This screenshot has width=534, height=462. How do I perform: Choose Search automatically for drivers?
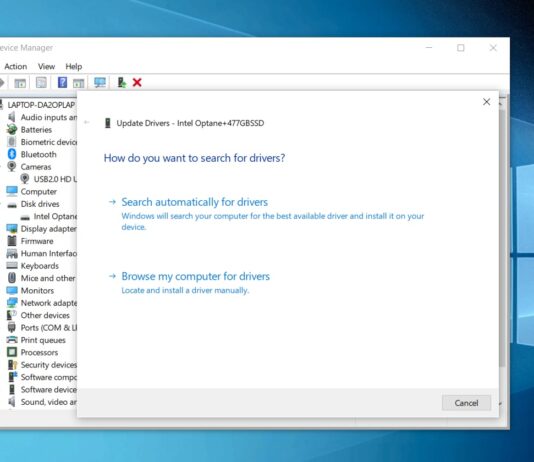(194, 202)
